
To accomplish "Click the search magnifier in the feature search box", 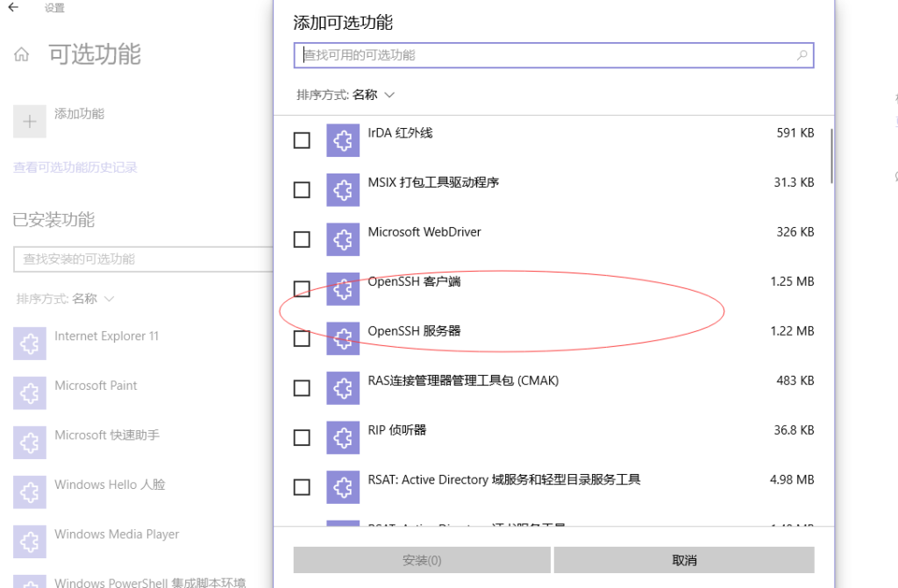I will (802, 55).
